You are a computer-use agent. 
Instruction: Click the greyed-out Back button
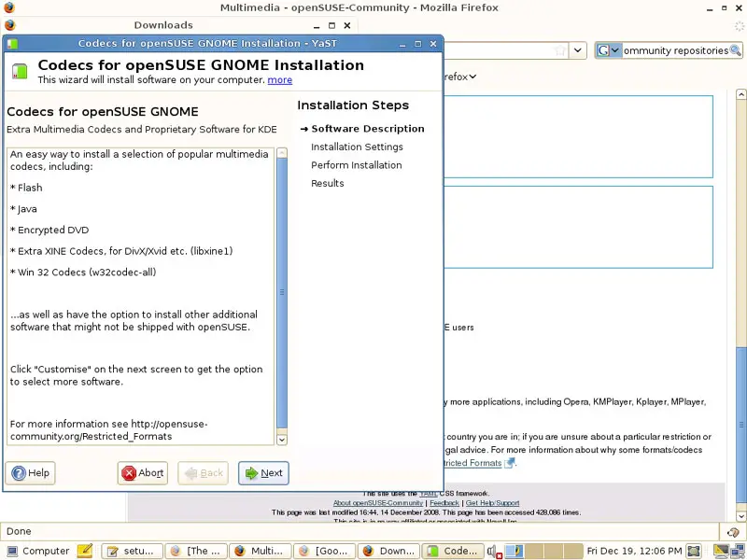(203, 473)
